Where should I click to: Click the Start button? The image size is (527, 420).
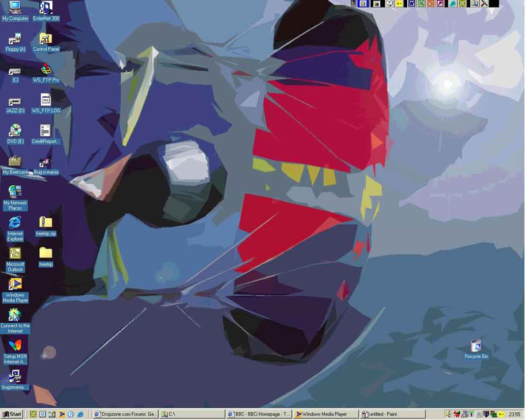[x=12, y=414]
